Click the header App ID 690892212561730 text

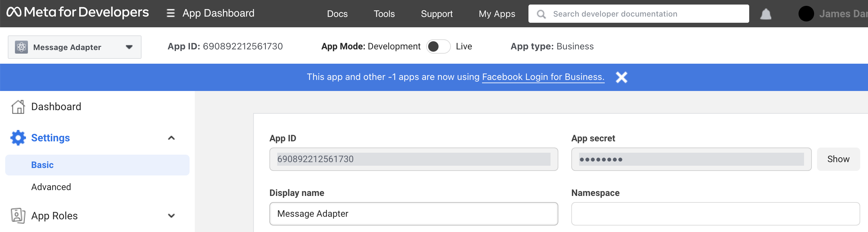(225, 46)
